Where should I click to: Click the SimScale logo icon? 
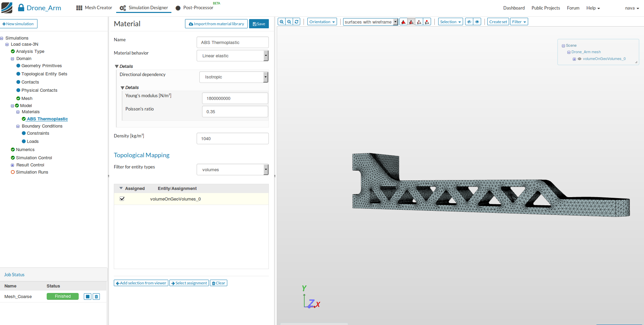(x=7, y=8)
